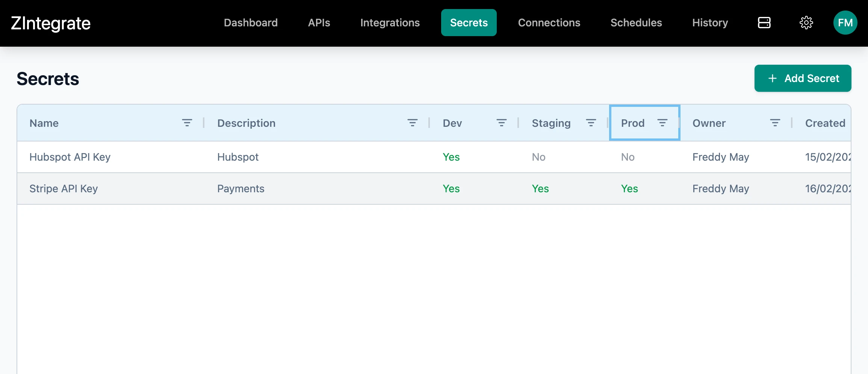868x374 pixels.
Task: Open the settings gear in the top bar
Action: pos(806,23)
